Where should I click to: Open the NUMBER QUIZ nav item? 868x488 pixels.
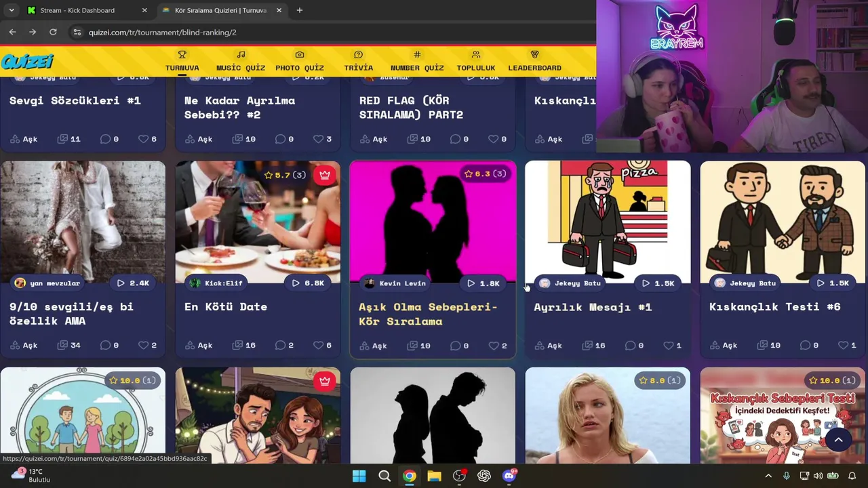(417, 61)
